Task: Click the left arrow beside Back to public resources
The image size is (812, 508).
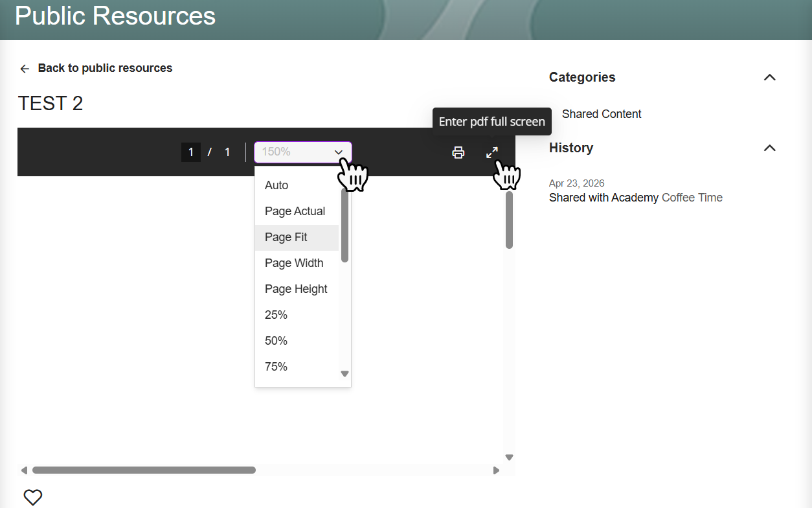Action: tap(25, 69)
